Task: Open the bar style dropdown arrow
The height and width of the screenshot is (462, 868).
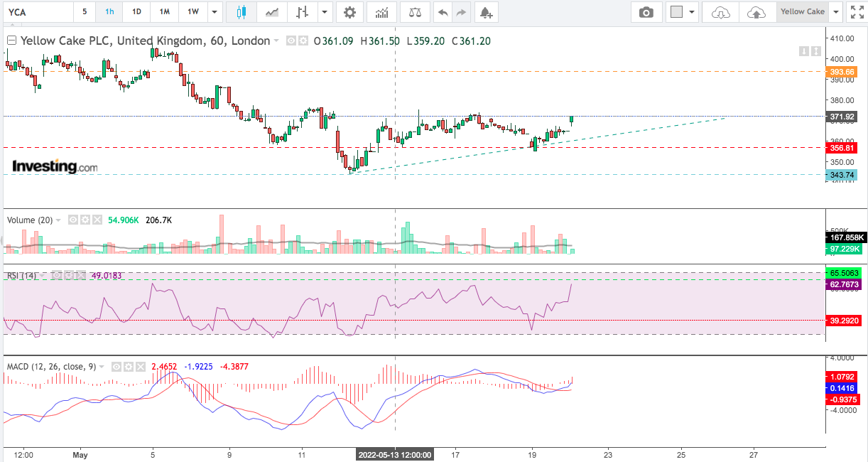Action: pyautogui.click(x=325, y=12)
